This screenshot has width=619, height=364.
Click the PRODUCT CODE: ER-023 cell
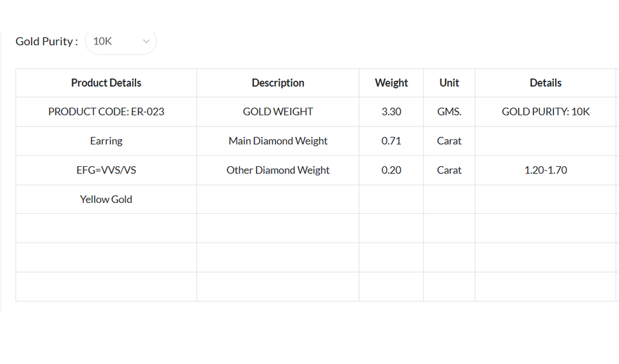click(106, 111)
